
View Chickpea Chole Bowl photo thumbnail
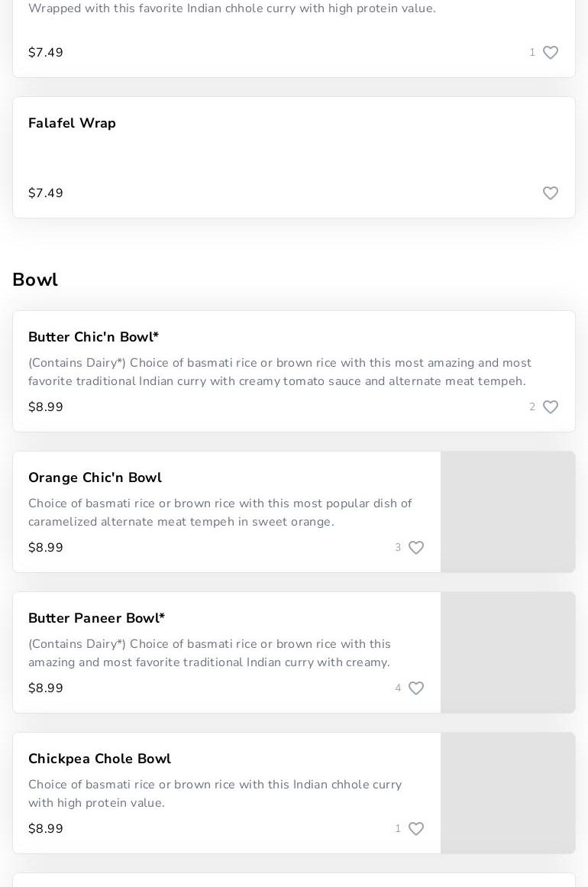click(x=508, y=793)
